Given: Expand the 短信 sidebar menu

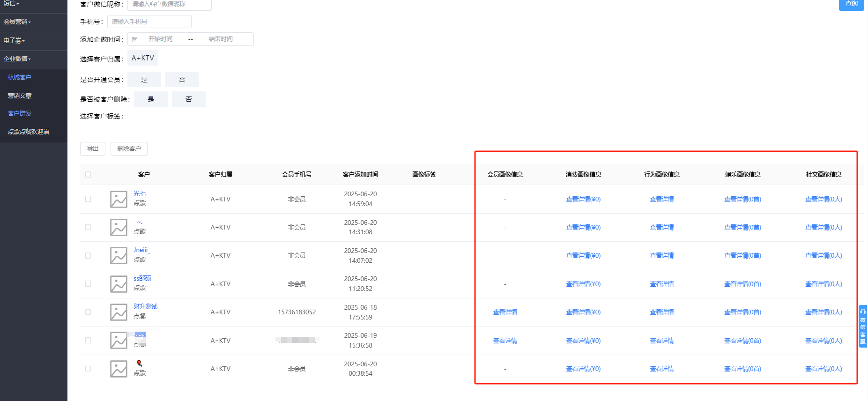Looking at the screenshot, I should click(34, 4).
